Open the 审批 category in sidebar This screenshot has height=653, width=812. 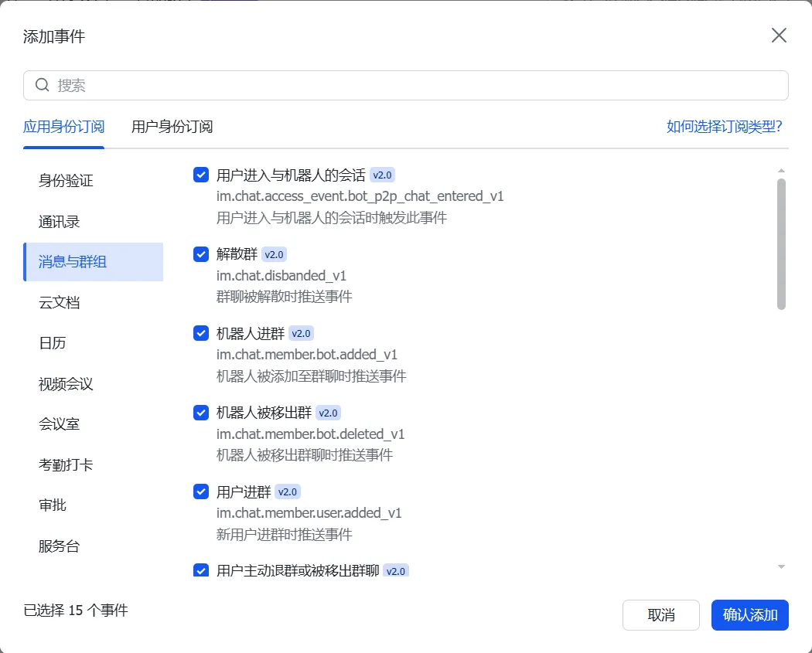tap(52, 505)
